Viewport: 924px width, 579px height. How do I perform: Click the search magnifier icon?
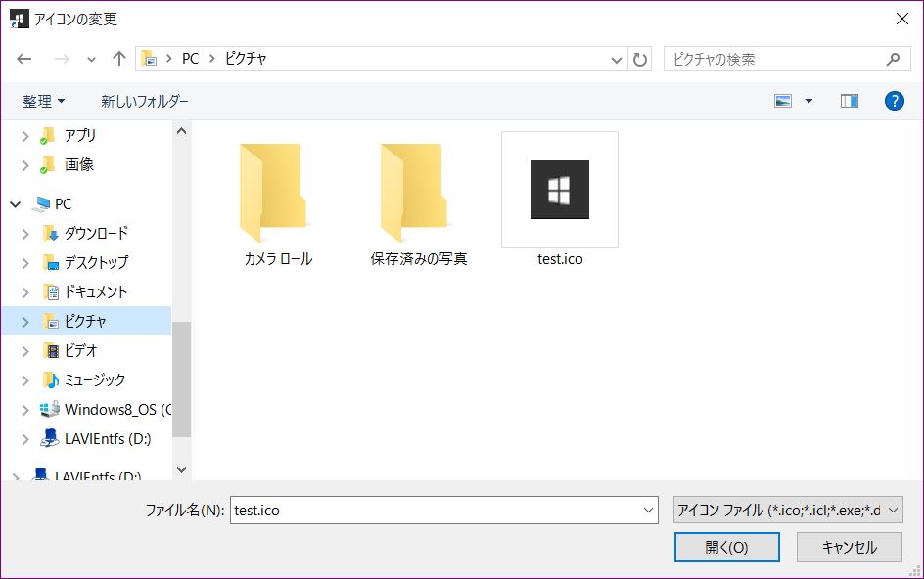(894, 59)
